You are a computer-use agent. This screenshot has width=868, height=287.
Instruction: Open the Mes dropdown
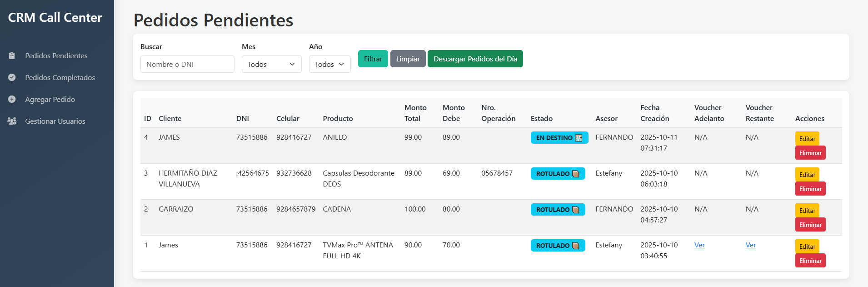271,64
